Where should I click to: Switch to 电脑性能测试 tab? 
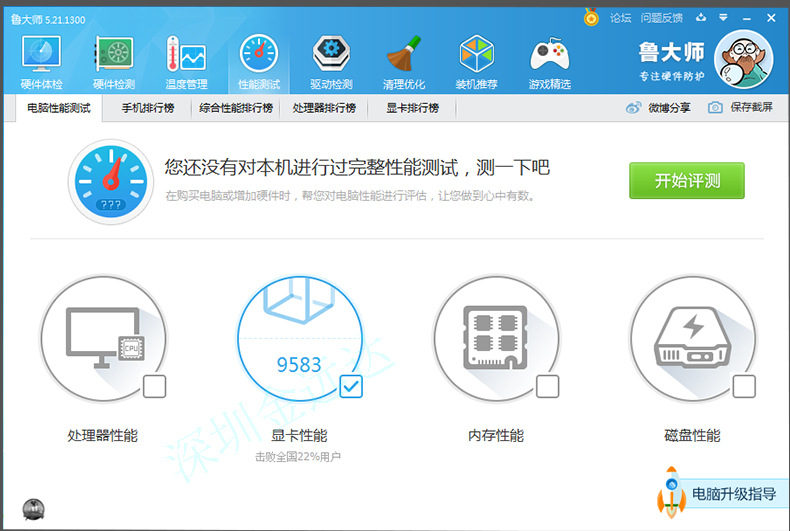click(59, 108)
